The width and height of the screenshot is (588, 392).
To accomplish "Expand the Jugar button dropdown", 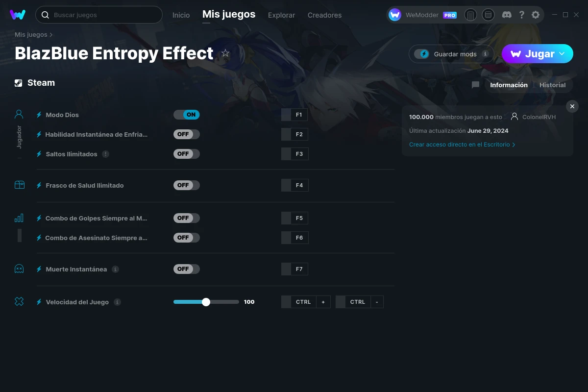I will pos(563,54).
